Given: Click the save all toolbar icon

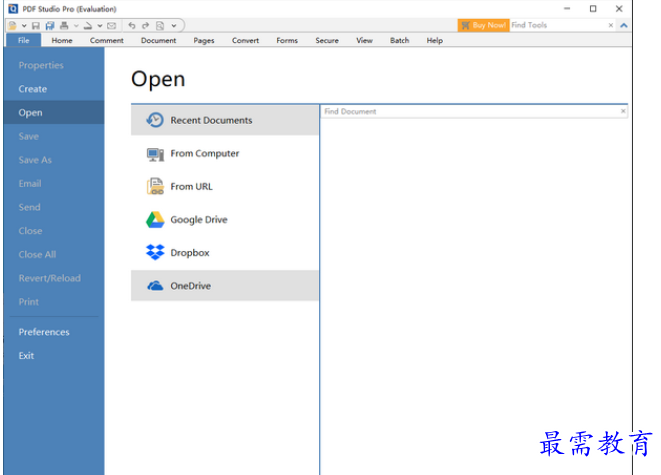Looking at the screenshot, I should coord(50,26).
